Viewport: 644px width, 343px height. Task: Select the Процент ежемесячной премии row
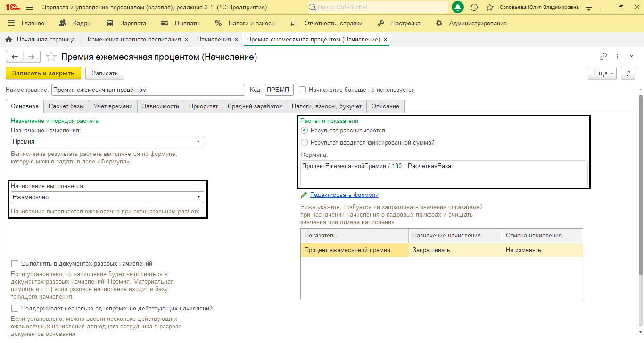click(x=442, y=250)
